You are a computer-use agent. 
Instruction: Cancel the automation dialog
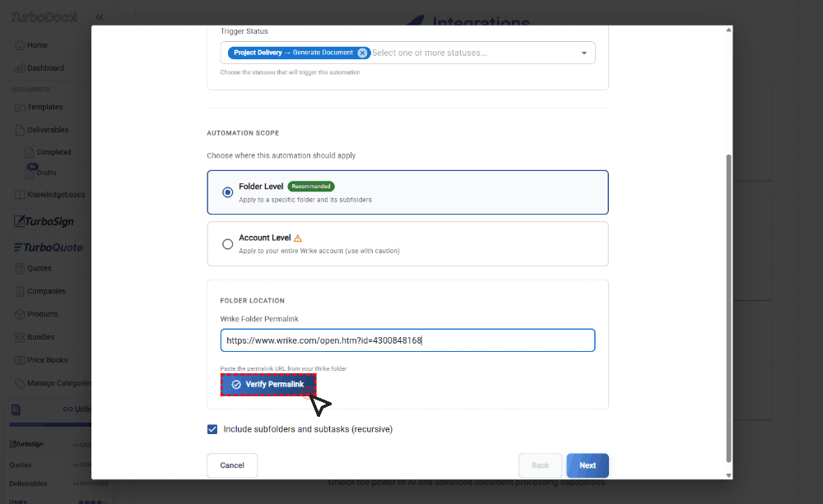[x=232, y=465]
